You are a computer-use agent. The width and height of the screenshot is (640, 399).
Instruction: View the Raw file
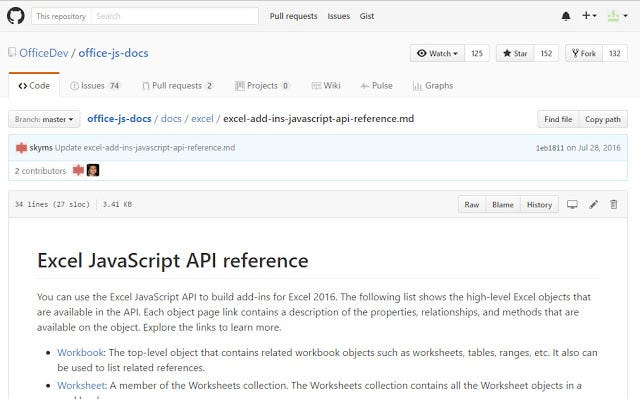[472, 205]
